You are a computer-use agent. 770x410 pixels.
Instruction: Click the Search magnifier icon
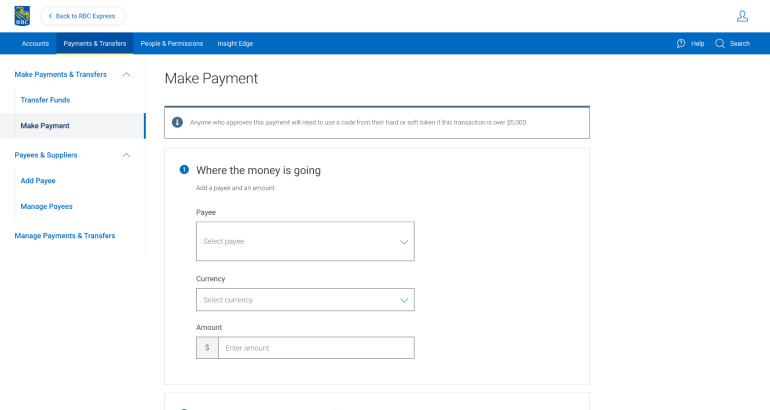tap(720, 44)
